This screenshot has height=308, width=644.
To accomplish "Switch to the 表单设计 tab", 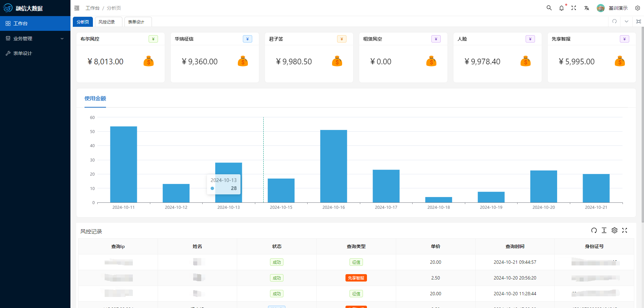I will tap(138, 22).
